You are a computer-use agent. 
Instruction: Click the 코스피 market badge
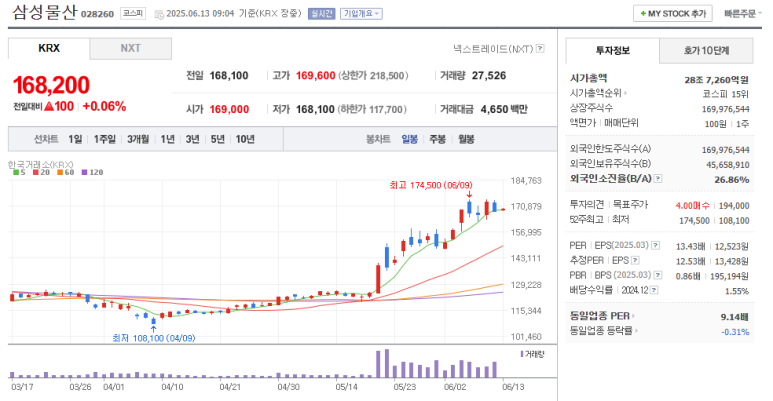point(133,14)
